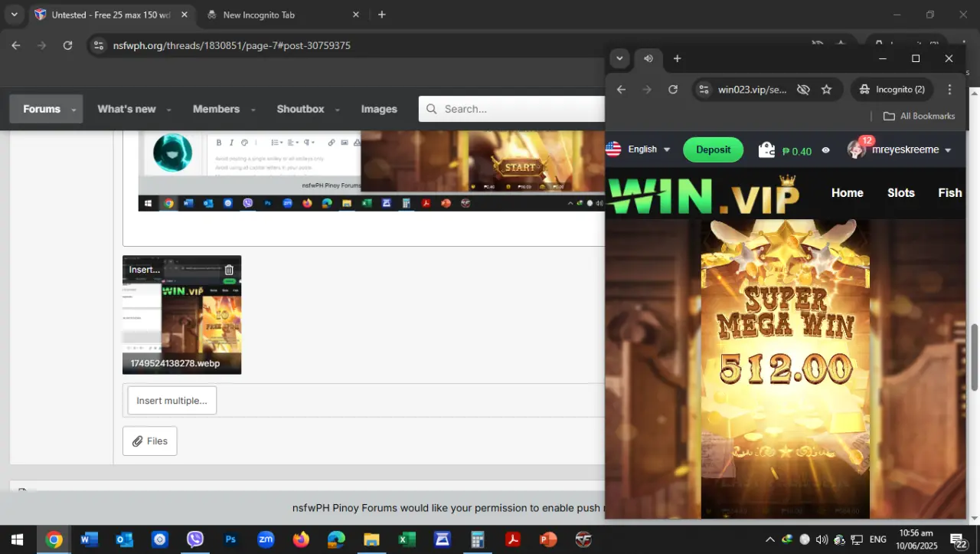980x554 pixels.
Task: Open Outlook from the taskbar
Action: (124, 539)
